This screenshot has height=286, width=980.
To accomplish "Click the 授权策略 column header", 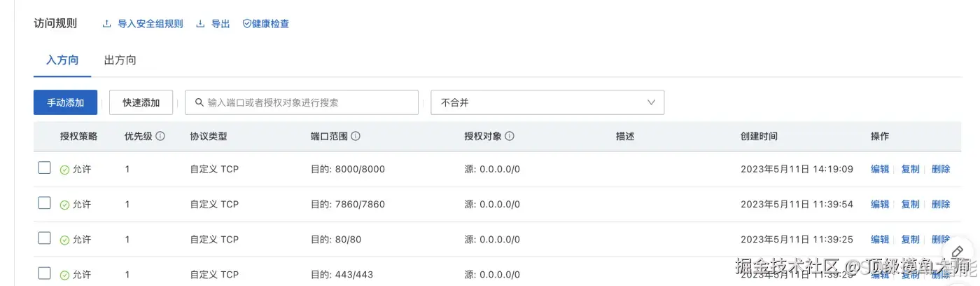I will point(79,136).
